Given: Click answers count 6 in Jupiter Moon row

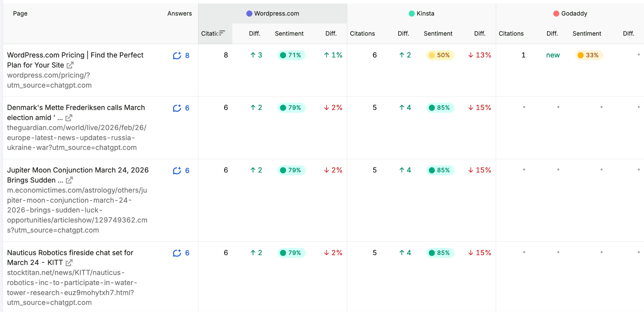Looking at the screenshot, I should (x=187, y=171).
